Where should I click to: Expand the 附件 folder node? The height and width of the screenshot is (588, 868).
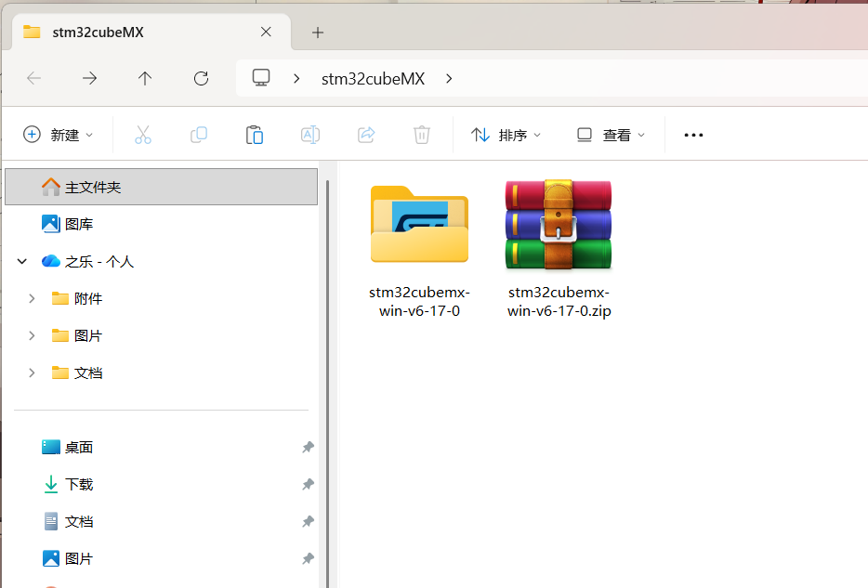click(32, 299)
